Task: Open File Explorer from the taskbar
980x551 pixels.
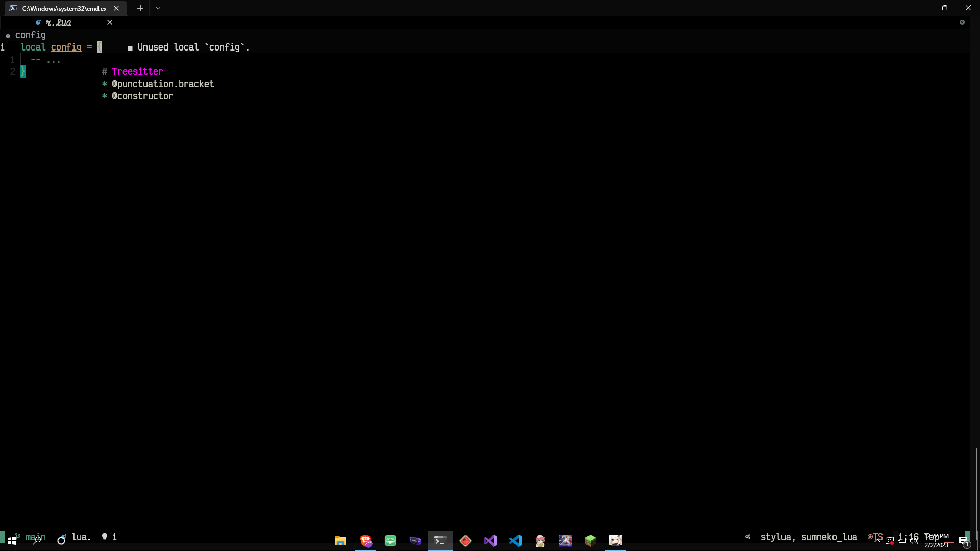Action: pyautogui.click(x=340, y=540)
